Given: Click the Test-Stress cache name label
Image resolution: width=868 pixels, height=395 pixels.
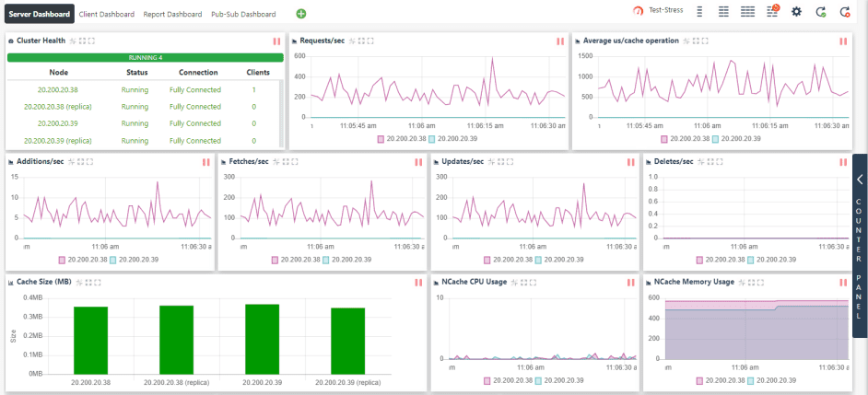Looking at the screenshot, I should click(x=666, y=10).
